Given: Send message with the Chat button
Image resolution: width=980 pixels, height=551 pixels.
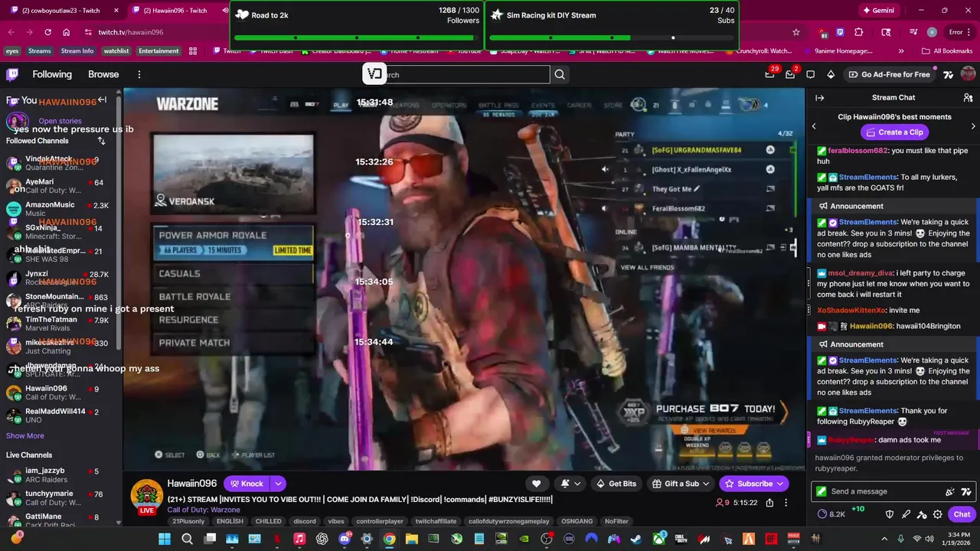Looking at the screenshot, I should click(x=962, y=514).
